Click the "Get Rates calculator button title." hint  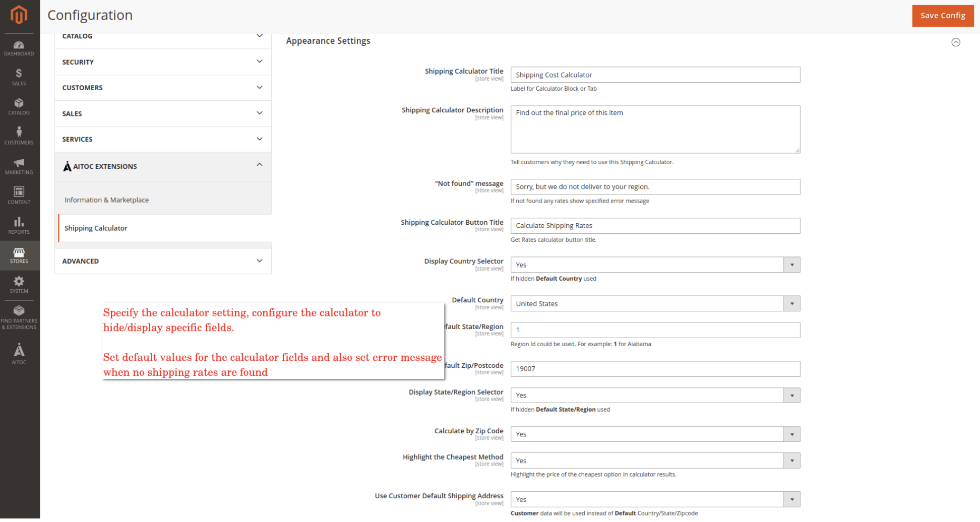[553, 240]
